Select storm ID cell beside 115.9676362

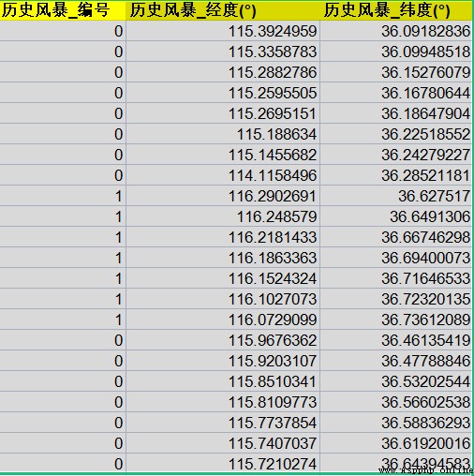click(63, 340)
